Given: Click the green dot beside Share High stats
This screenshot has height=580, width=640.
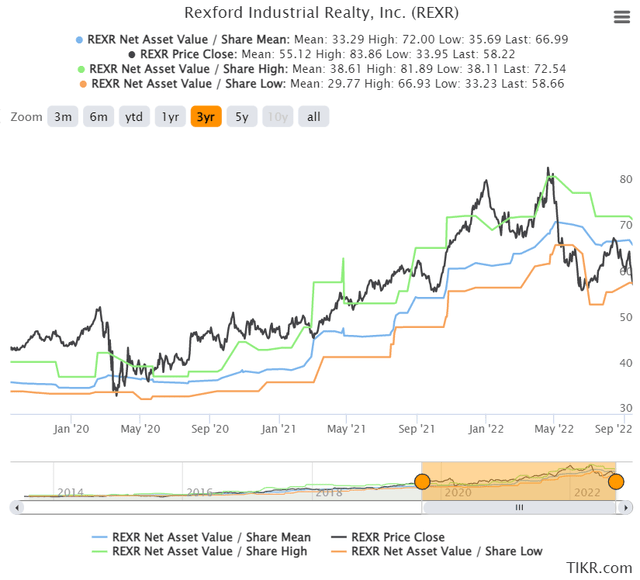Looking at the screenshot, I should tap(80, 69).
